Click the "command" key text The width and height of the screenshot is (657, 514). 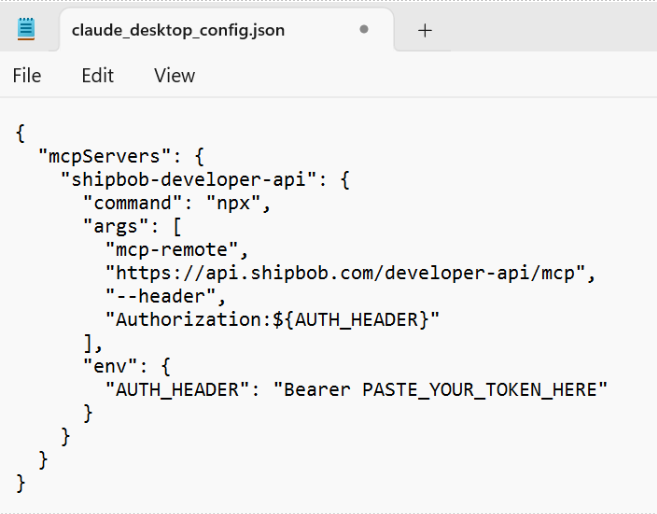click(133, 203)
